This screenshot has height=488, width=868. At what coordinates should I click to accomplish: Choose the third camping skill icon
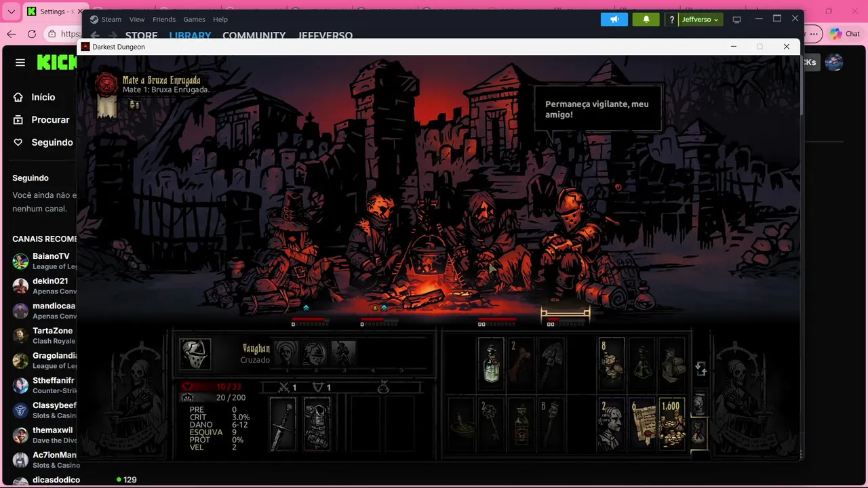click(x=343, y=353)
